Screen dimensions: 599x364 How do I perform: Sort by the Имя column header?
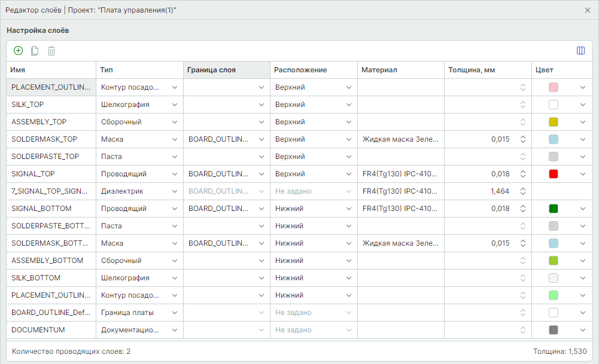tap(51, 70)
